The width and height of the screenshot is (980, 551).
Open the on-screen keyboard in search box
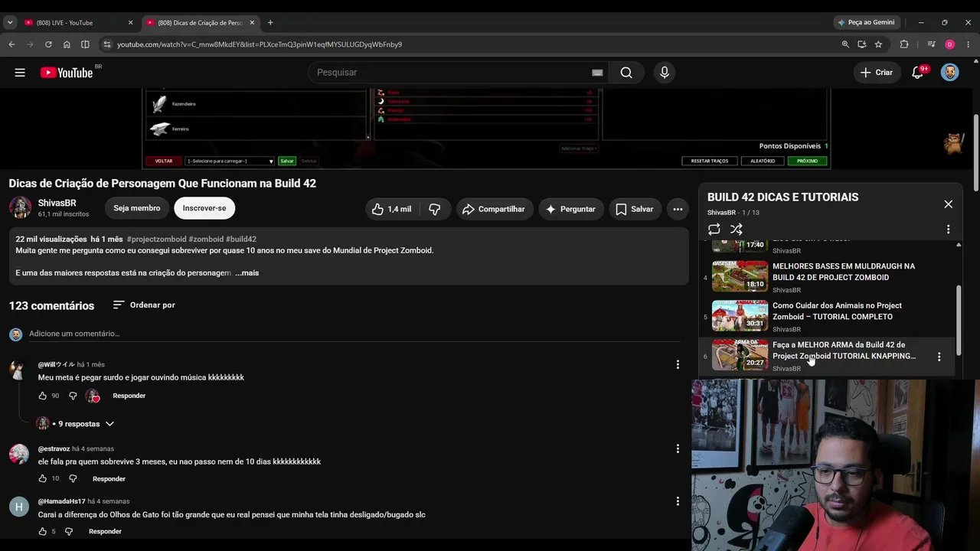597,73
